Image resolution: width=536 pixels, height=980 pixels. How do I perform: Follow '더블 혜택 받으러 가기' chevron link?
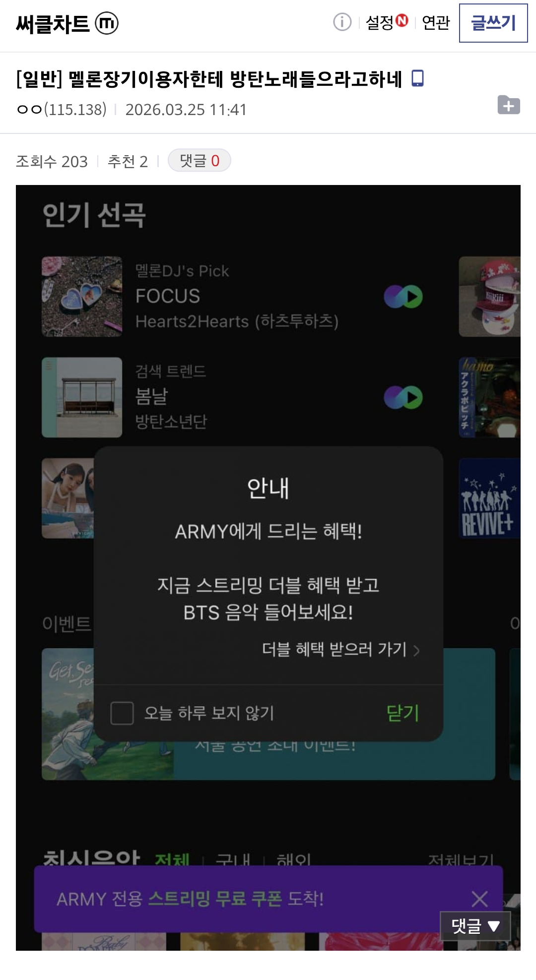341,649
